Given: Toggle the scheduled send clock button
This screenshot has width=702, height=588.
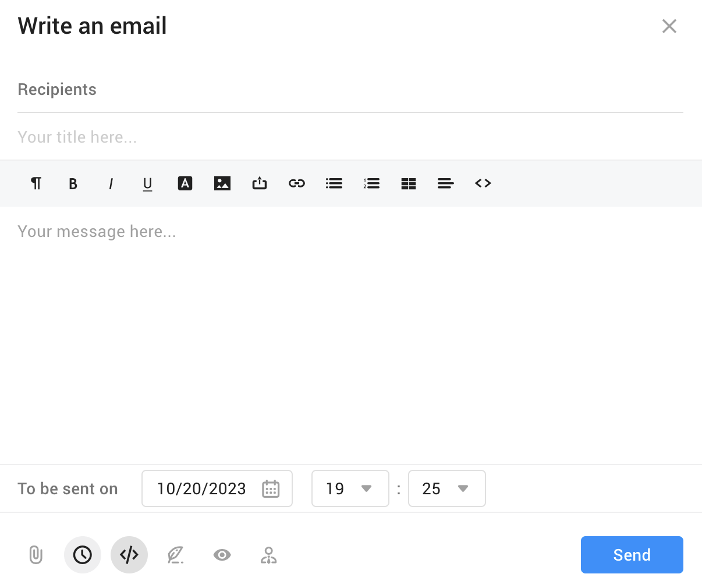Looking at the screenshot, I should point(83,555).
